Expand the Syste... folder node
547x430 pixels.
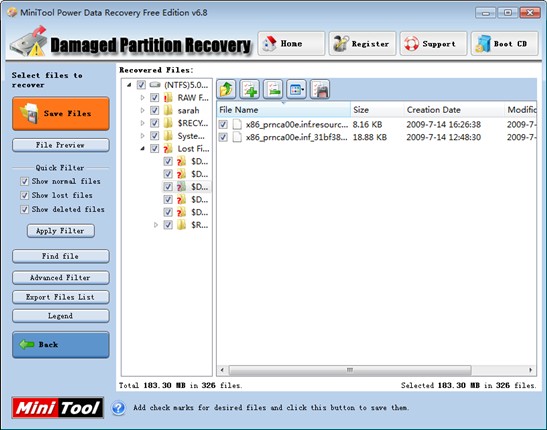tap(142, 136)
